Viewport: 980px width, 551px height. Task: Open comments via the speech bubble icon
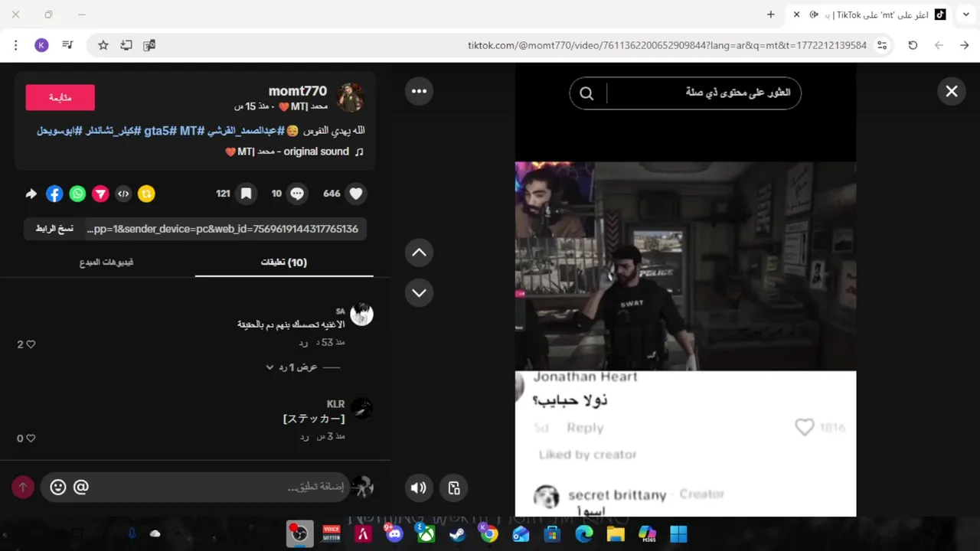(297, 194)
